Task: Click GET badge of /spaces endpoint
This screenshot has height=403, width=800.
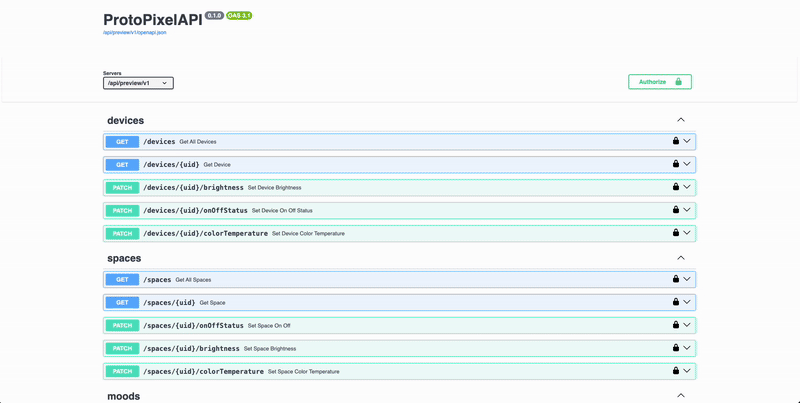Action: click(x=122, y=280)
